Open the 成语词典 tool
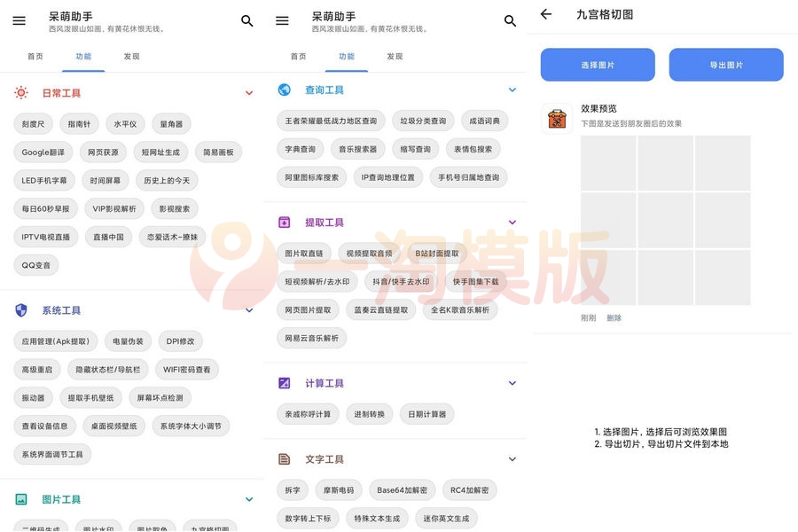The height and width of the screenshot is (532, 798). [484, 121]
